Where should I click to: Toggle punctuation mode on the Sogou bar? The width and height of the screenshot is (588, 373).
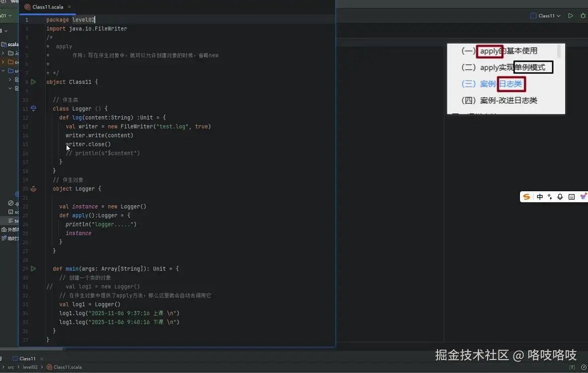550,197
